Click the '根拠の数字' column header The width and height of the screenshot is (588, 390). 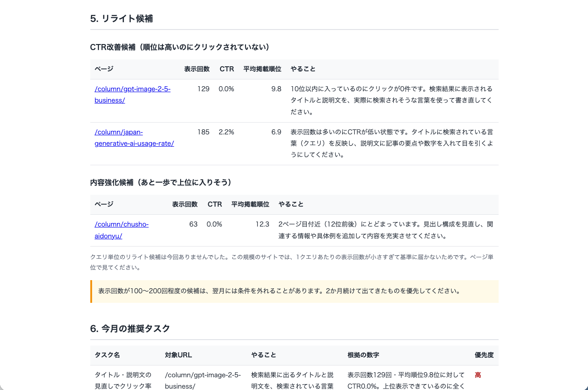363,355
